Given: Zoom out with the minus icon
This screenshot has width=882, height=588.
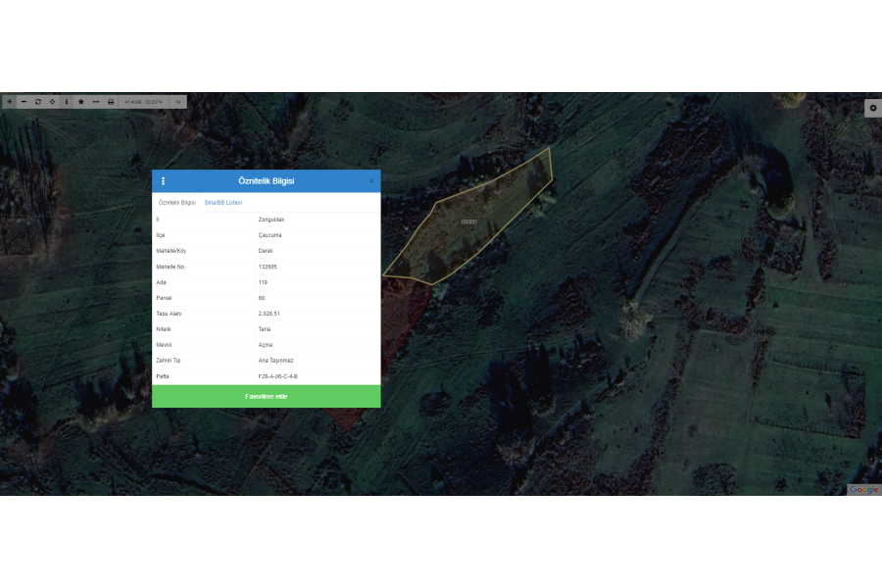Looking at the screenshot, I should pyautogui.click(x=24, y=102).
